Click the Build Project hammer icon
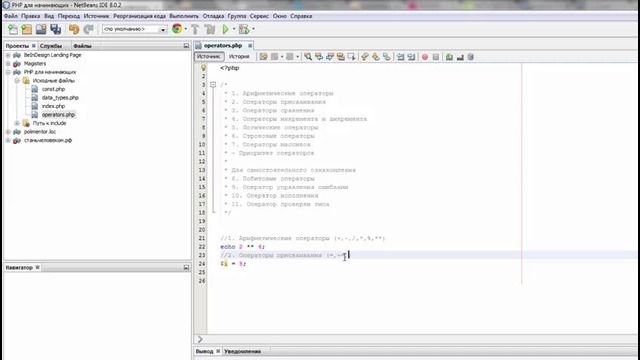 point(195,29)
